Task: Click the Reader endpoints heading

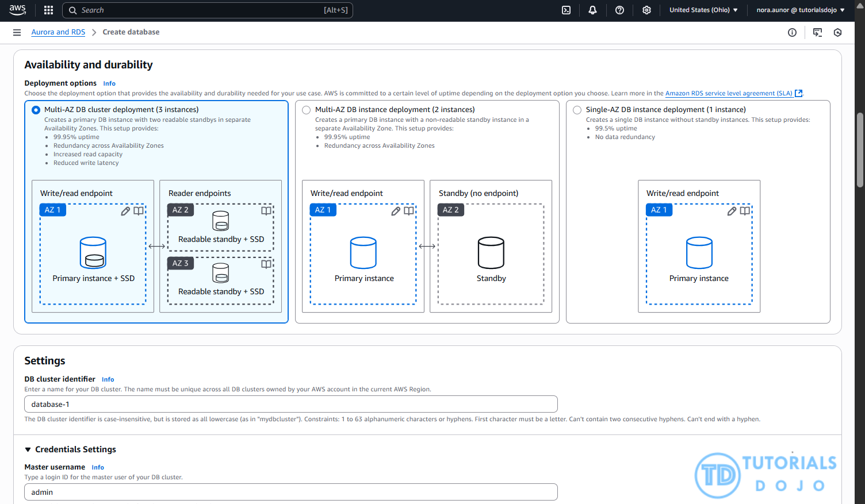Action: 200,193
